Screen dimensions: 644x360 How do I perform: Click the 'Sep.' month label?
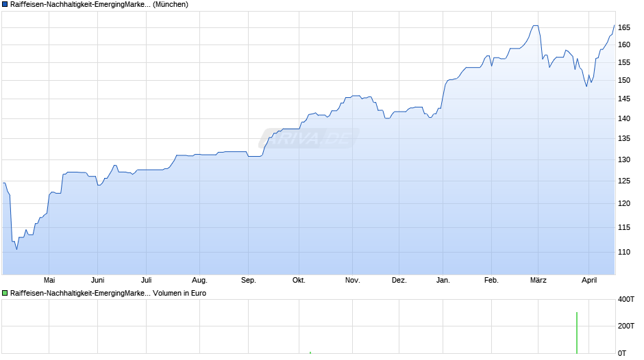click(249, 280)
